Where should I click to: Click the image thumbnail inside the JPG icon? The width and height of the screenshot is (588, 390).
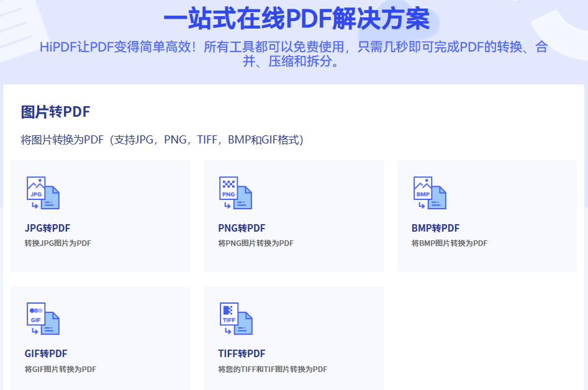pos(37,188)
